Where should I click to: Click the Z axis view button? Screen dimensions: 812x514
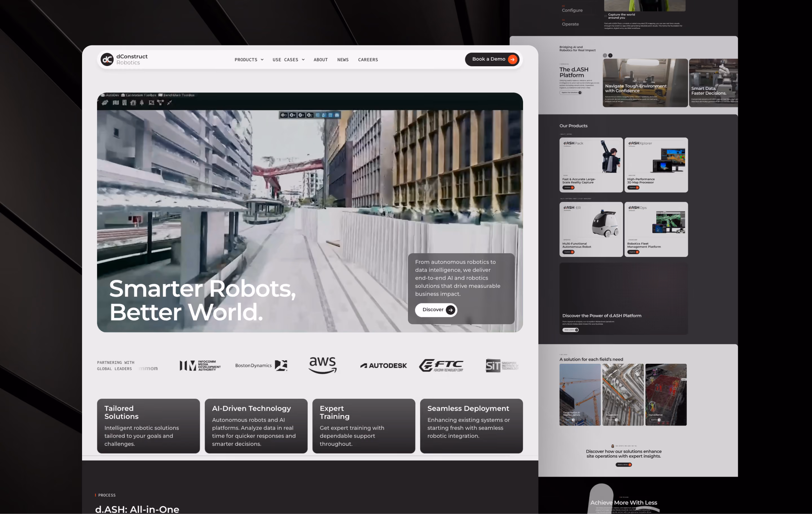pos(310,115)
